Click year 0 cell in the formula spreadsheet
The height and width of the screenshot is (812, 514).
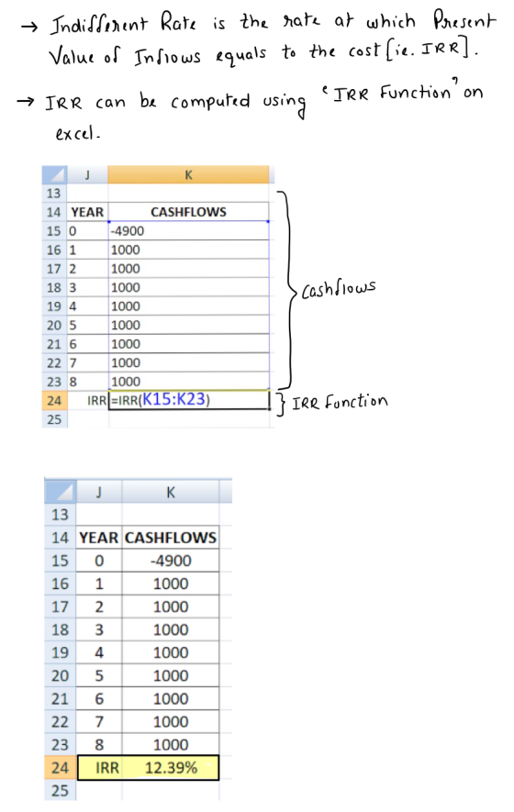click(87, 231)
